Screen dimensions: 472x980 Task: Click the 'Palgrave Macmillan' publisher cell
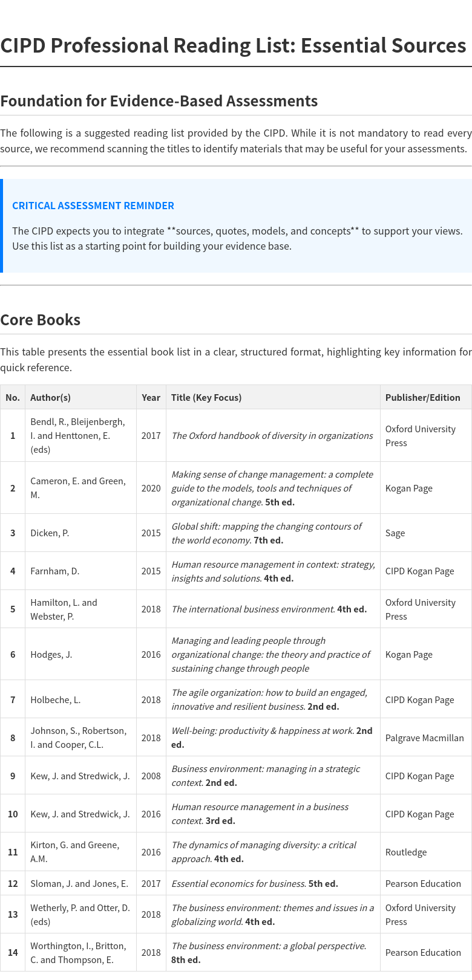pyautogui.click(x=424, y=738)
